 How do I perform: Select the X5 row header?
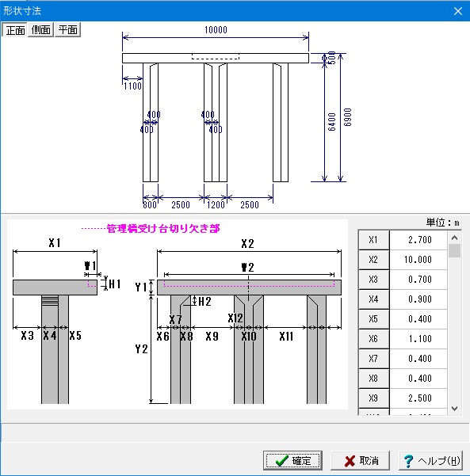click(373, 318)
